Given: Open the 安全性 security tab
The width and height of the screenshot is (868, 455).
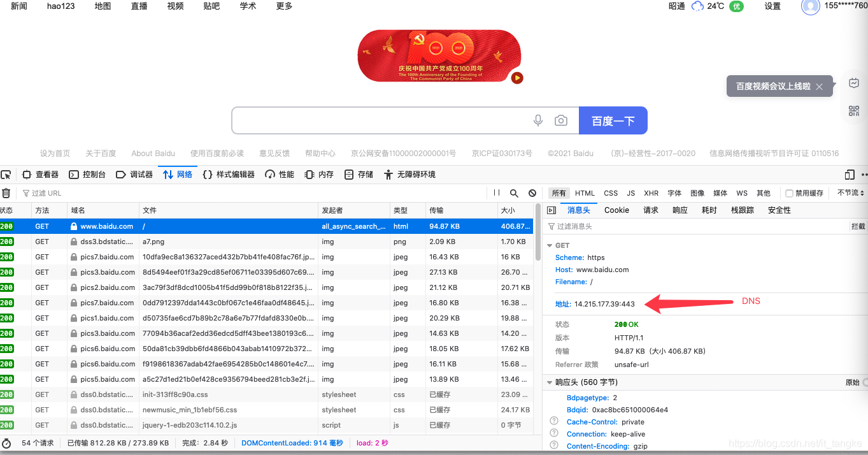Looking at the screenshot, I should [779, 210].
